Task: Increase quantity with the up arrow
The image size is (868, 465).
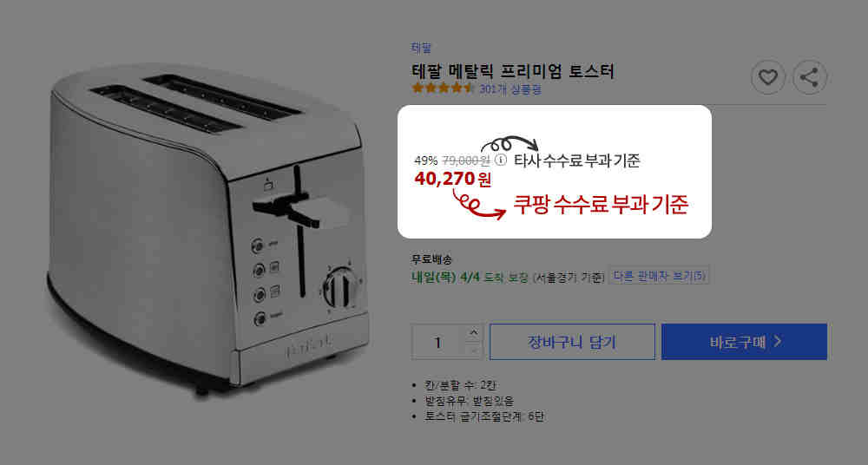Action: [x=473, y=332]
